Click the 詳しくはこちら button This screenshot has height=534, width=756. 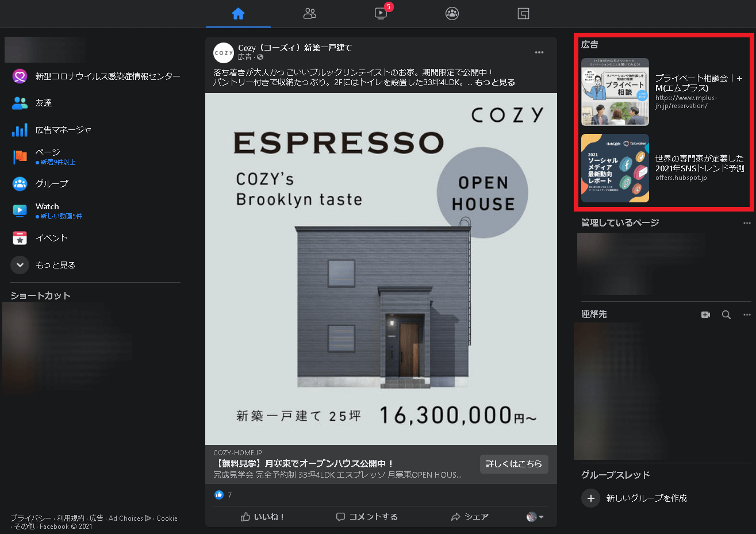(514, 464)
